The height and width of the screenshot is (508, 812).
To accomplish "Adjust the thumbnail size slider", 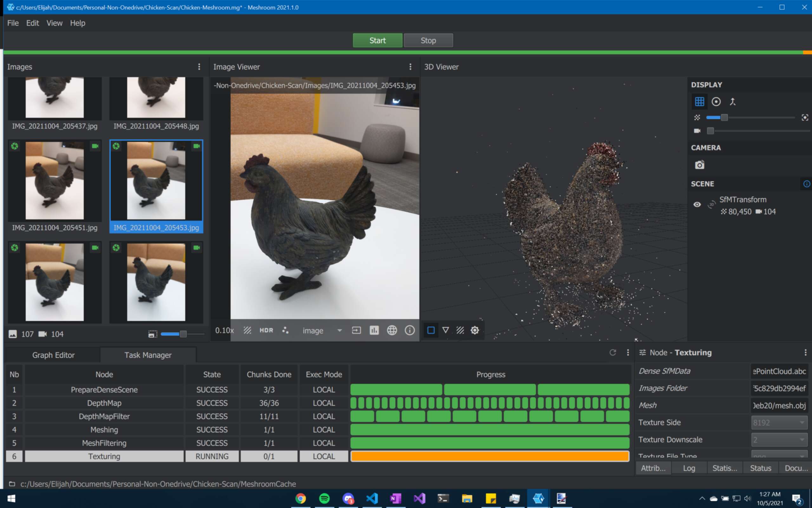I will (182, 334).
